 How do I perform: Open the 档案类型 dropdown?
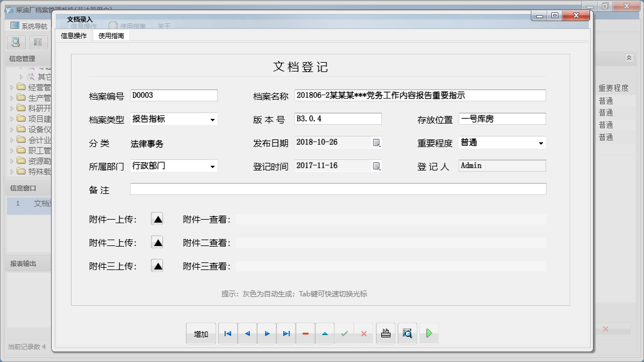(x=212, y=119)
